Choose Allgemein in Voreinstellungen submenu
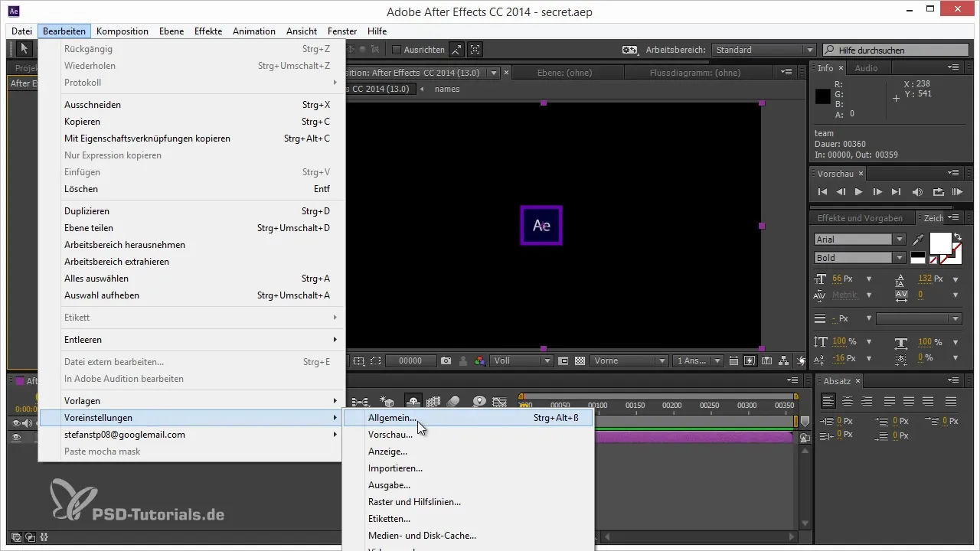Screen dimensions: 980x551 [468, 418]
